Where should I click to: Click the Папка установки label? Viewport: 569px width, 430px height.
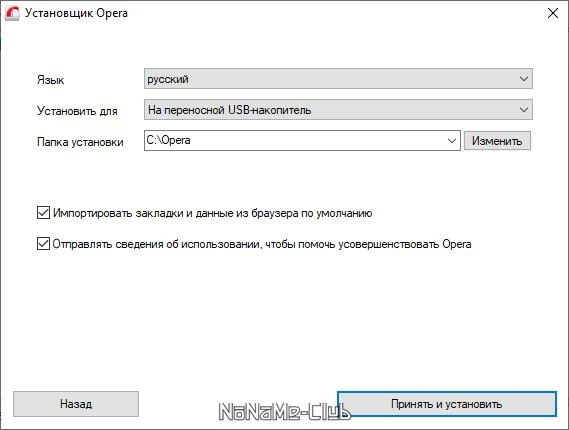click(x=80, y=142)
